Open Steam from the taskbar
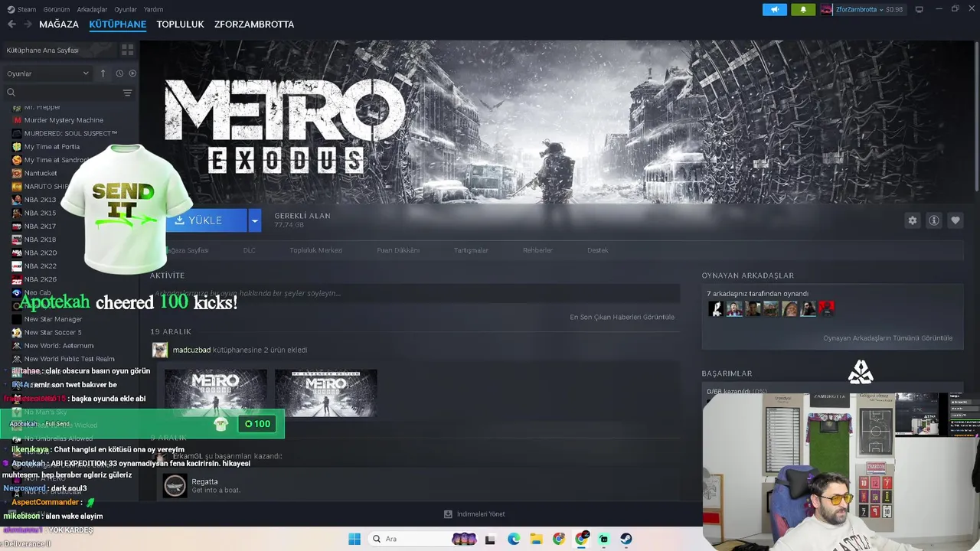The height and width of the screenshot is (551, 980). coord(626,539)
